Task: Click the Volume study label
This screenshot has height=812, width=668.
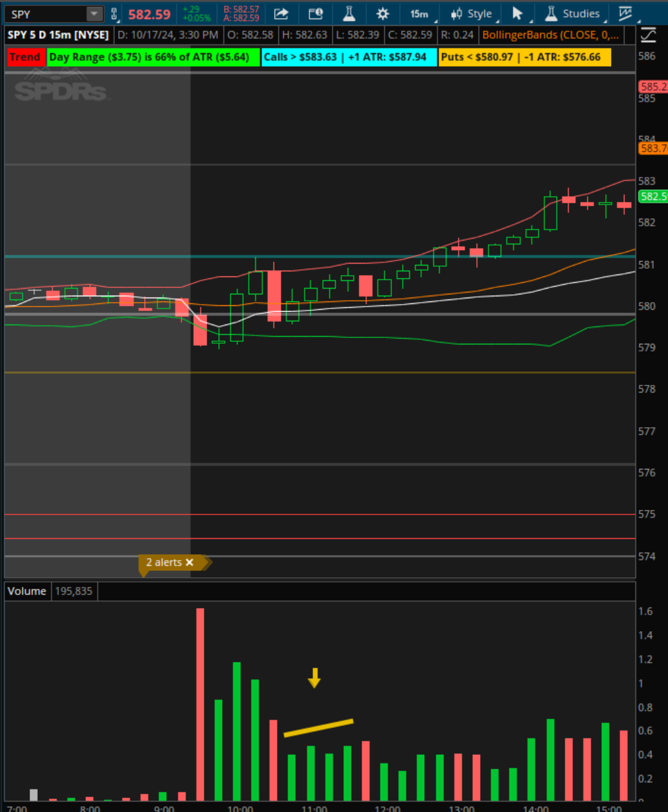Action: (x=27, y=591)
